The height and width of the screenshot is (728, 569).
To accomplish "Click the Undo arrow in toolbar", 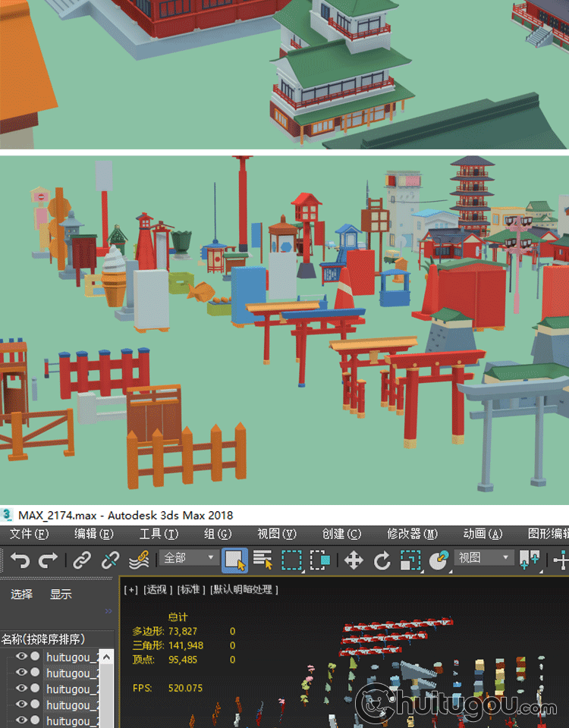I will (20, 560).
